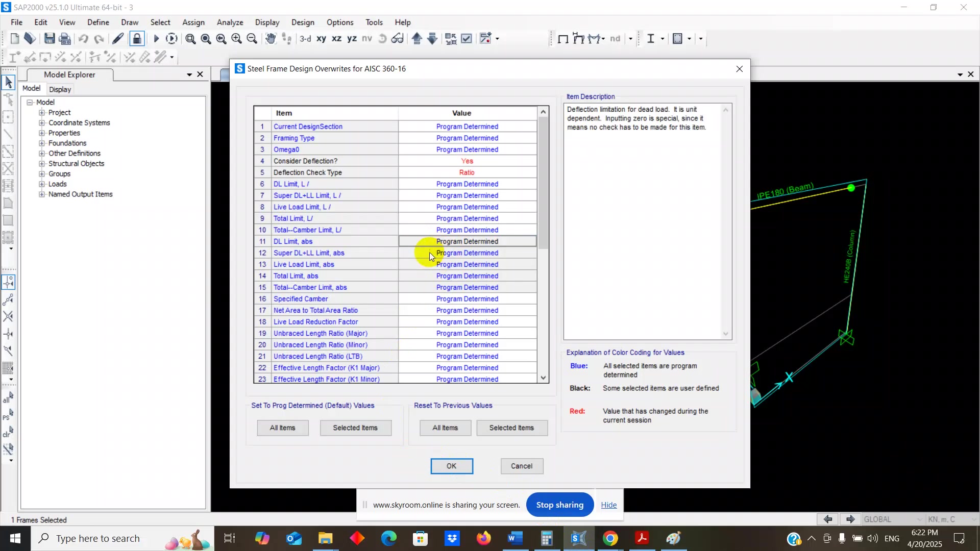Click the Zoom In One Step icon
Image resolution: width=980 pixels, height=551 pixels.
[x=236, y=39]
